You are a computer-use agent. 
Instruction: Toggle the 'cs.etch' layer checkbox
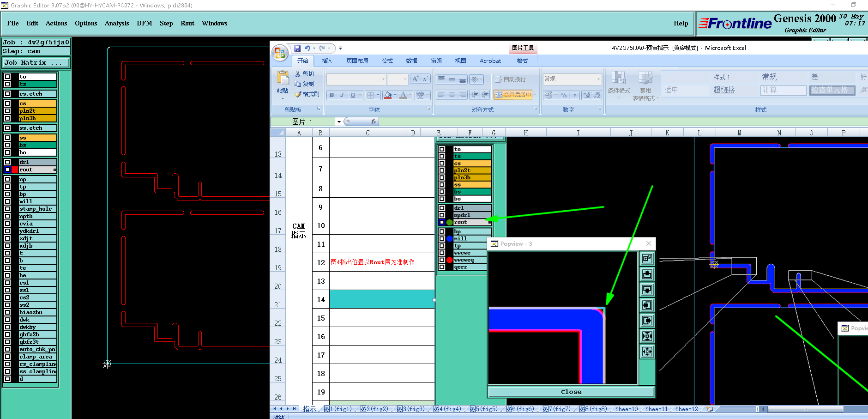click(7, 94)
